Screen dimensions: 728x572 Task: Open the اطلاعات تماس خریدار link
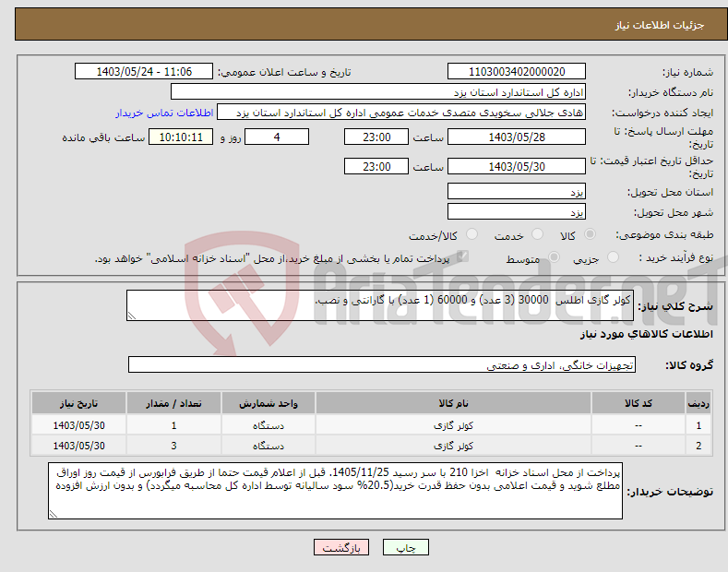[x=164, y=113]
